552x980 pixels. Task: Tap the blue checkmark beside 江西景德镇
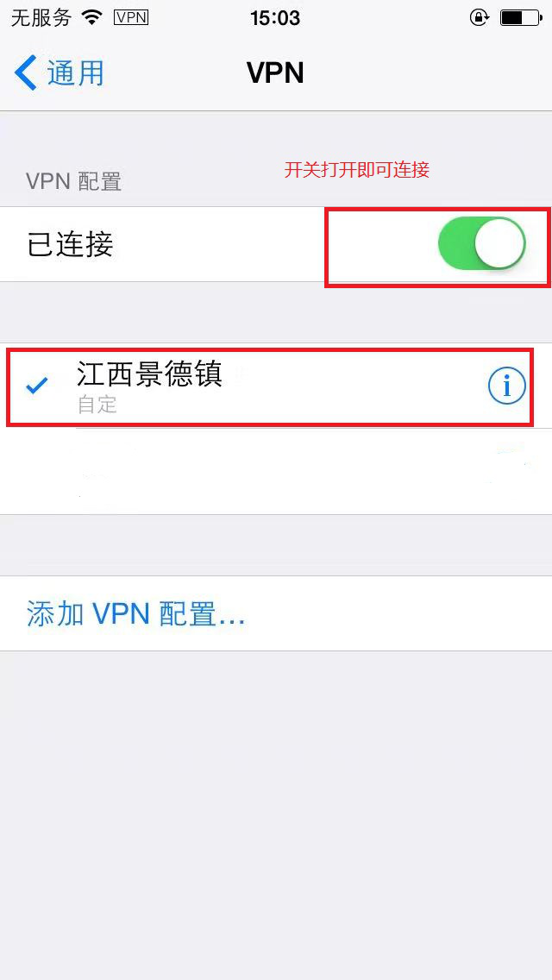click(37, 386)
